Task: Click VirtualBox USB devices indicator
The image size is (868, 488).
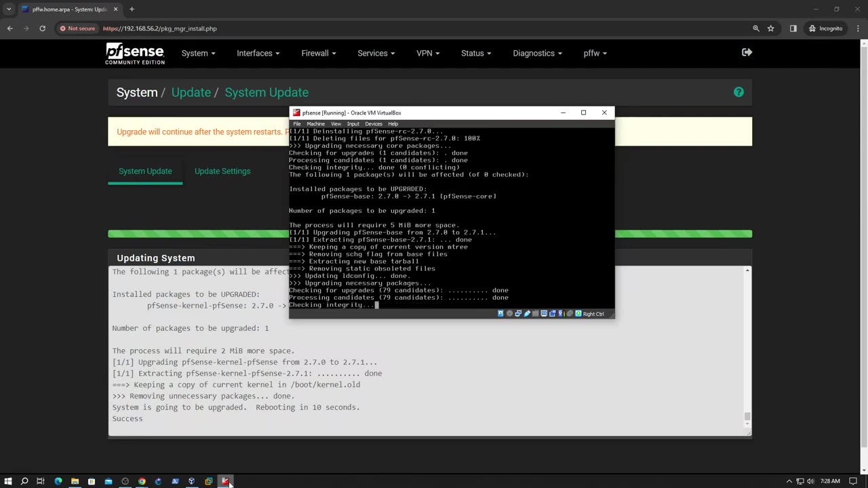Action: point(527,314)
